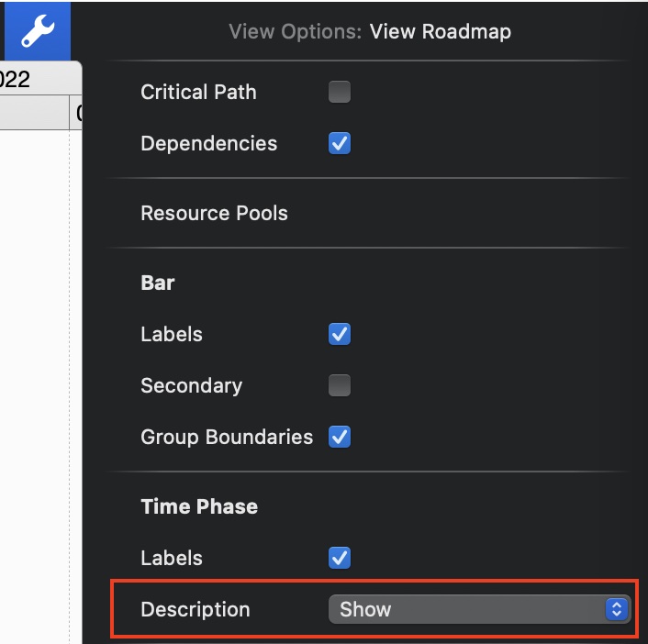Click the Secondary label text
Viewport: 648px width, 644px height.
(191, 385)
